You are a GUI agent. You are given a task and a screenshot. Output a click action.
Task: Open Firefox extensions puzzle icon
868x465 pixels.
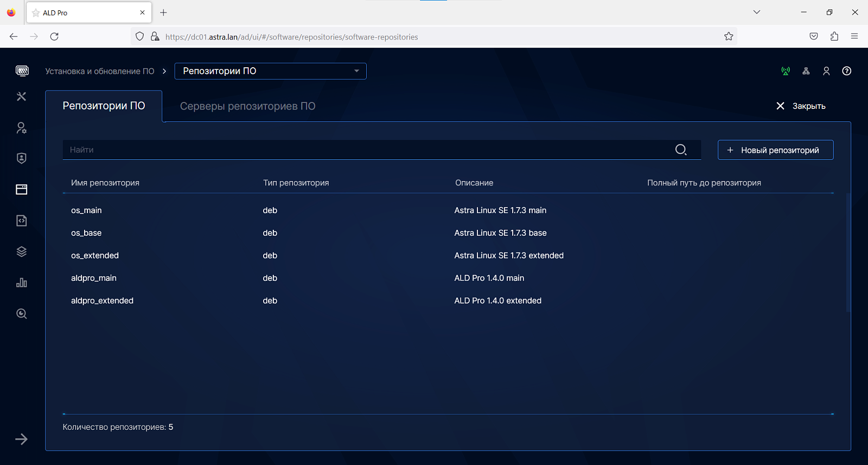tap(834, 36)
